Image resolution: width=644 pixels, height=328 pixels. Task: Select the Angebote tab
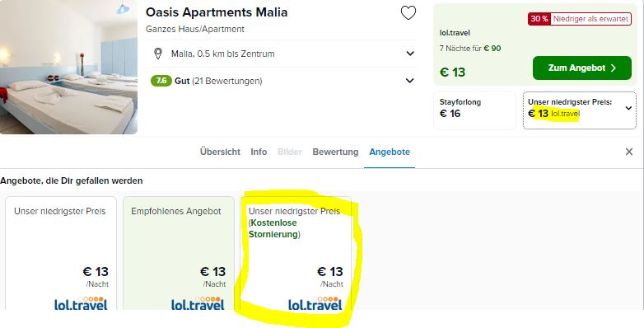coord(390,152)
